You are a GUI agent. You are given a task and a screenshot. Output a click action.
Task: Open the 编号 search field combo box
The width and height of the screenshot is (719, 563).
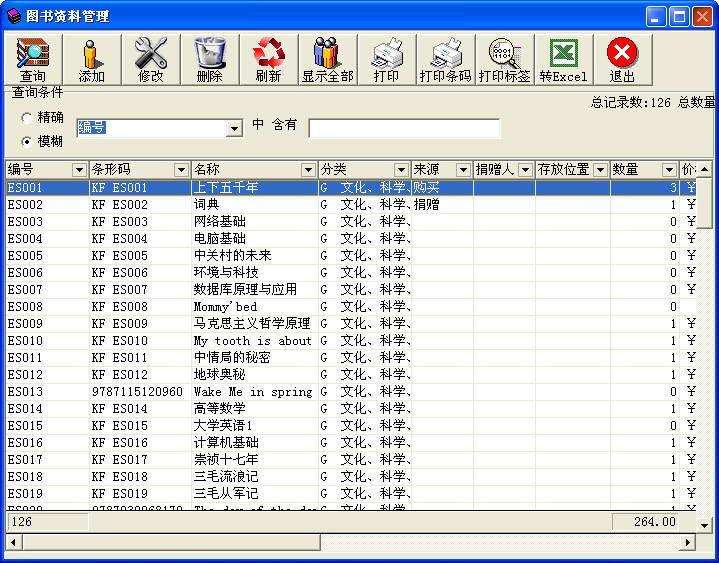(x=234, y=128)
